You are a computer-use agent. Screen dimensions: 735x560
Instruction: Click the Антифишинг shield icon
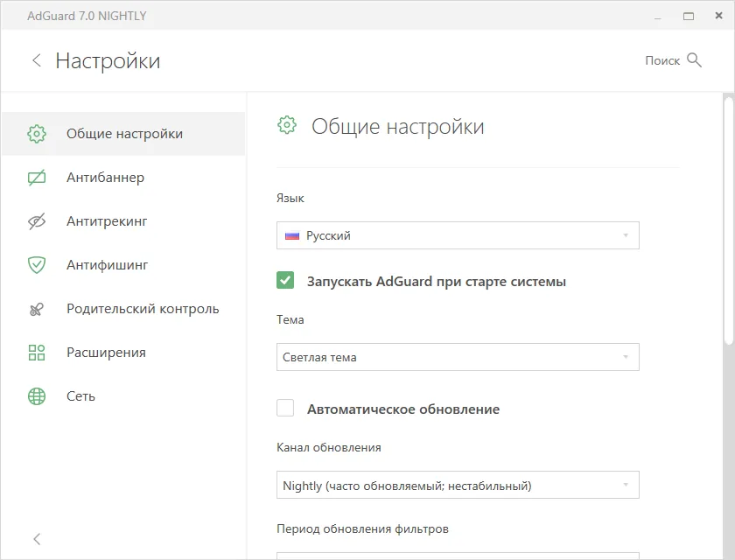[37, 265]
